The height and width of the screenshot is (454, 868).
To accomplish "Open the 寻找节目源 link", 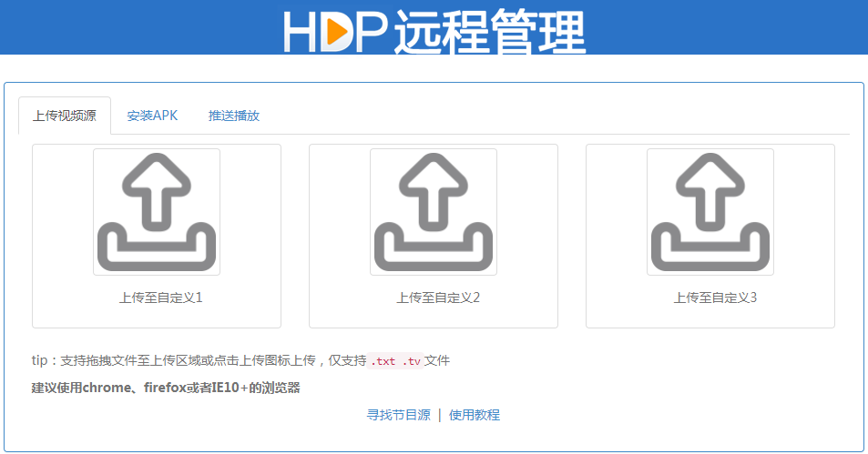I will [x=398, y=415].
